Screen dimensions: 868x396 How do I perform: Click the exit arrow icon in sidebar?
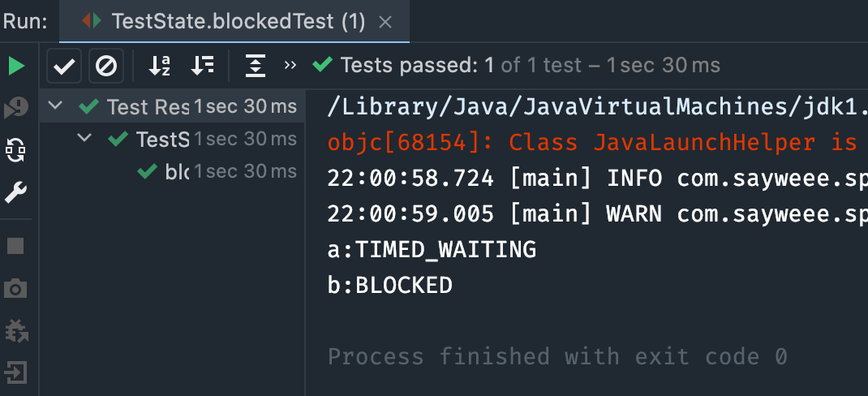coord(16,372)
